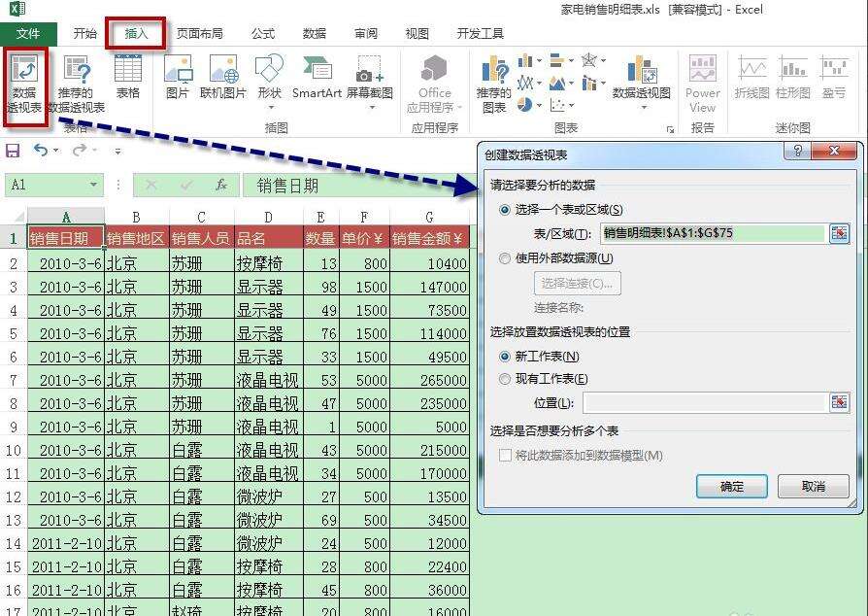The height and width of the screenshot is (616, 868).
Task: Open help in the 创建数据透视表 dialog
Action: [x=797, y=151]
